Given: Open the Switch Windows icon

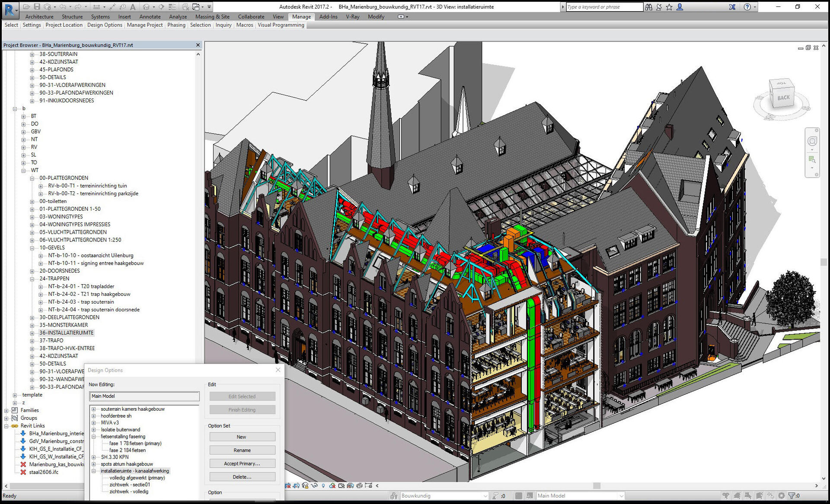Looking at the screenshot, I should (196, 6).
